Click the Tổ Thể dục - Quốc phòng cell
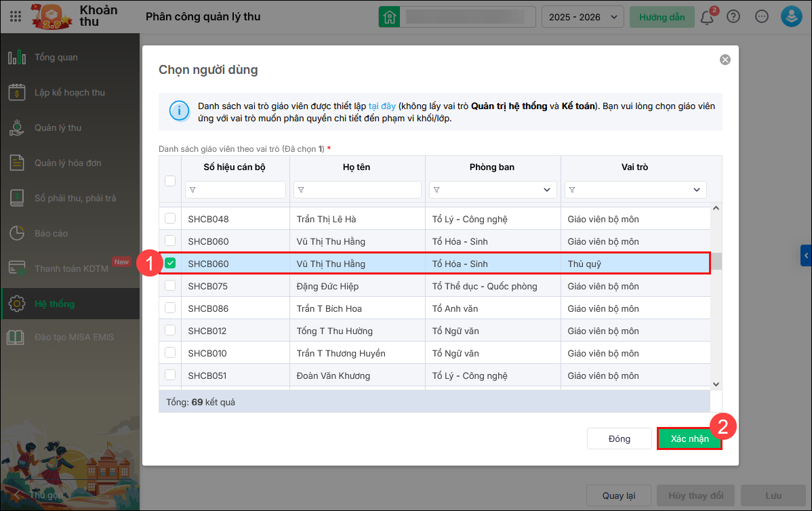812x511 pixels. click(x=493, y=286)
